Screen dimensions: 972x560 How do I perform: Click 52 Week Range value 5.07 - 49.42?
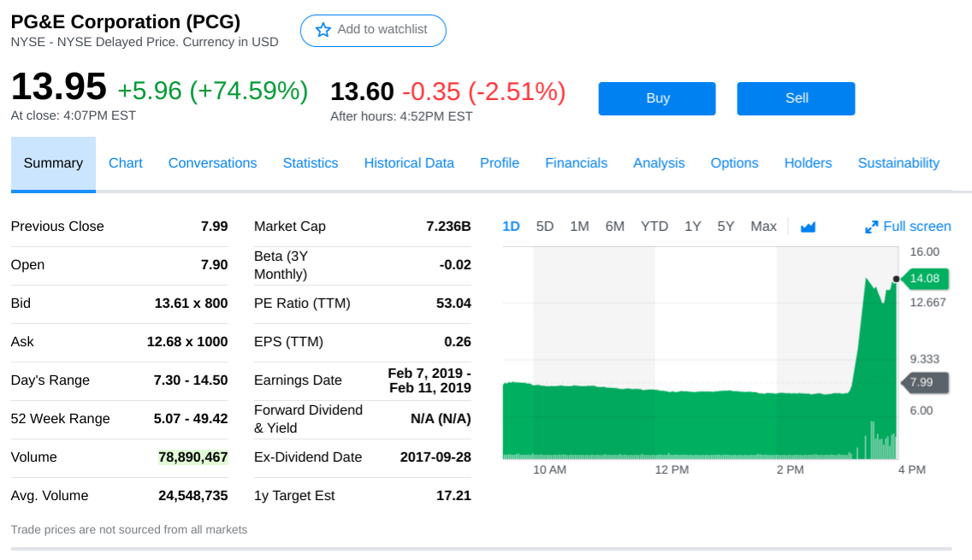(x=191, y=419)
